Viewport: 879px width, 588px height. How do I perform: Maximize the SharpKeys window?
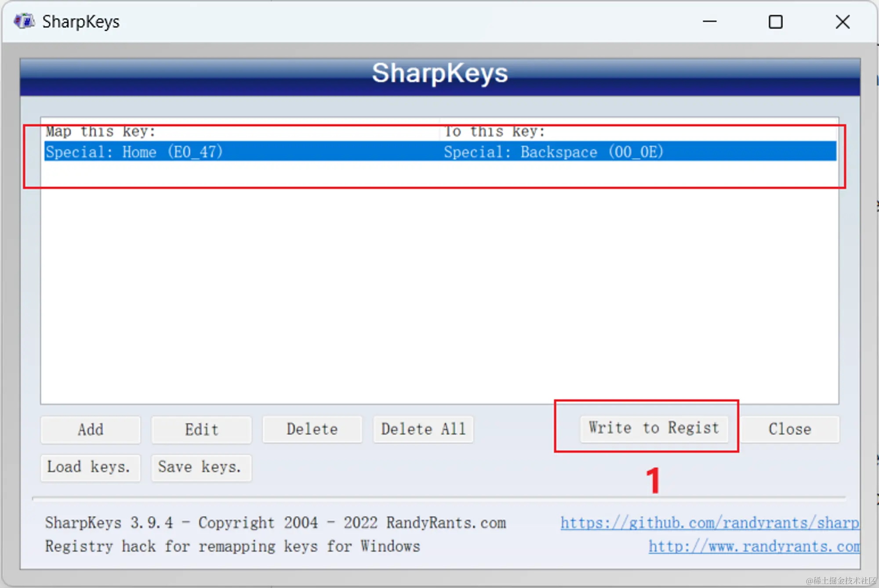pos(775,22)
